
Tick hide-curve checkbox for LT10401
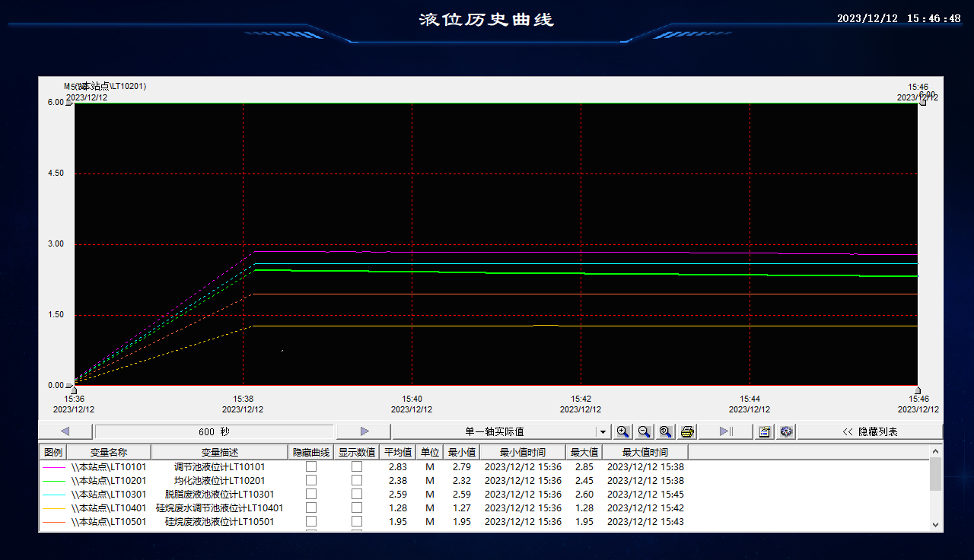(311, 508)
